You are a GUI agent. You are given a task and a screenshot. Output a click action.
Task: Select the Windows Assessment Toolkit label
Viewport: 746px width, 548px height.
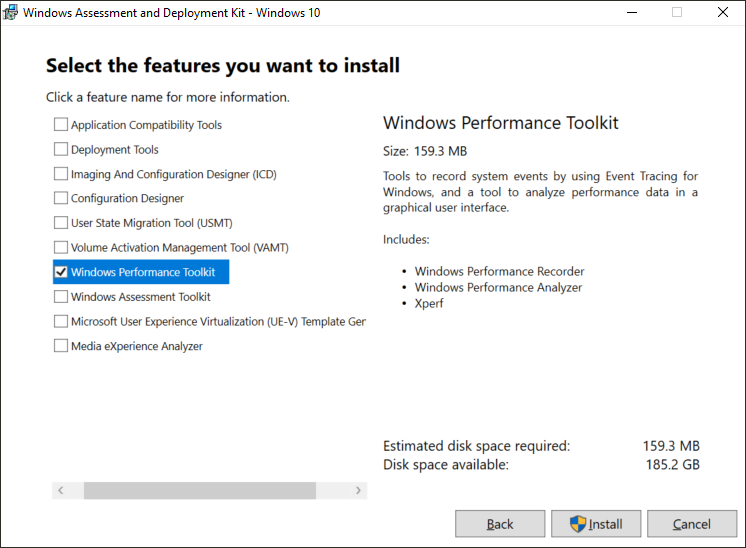click(141, 297)
